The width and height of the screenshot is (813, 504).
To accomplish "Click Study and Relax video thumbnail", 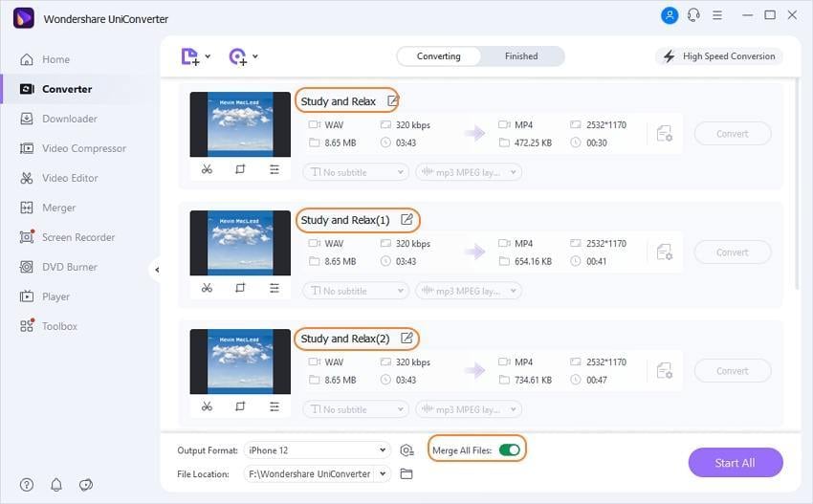I will 240,124.
